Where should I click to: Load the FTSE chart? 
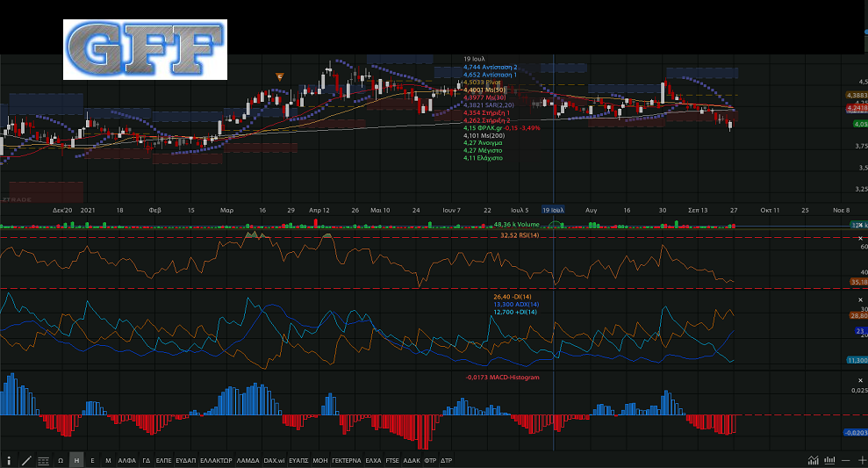tap(392, 460)
